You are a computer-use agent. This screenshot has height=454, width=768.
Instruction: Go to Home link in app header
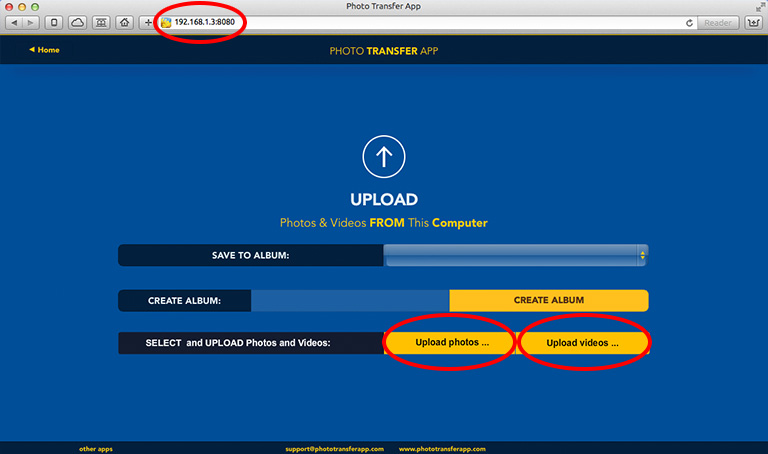(x=44, y=50)
